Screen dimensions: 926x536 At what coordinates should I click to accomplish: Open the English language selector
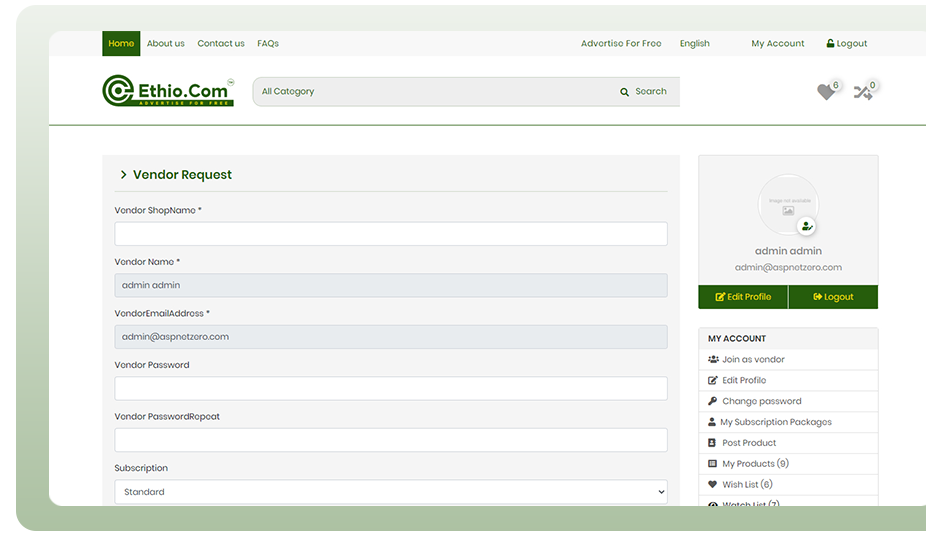pos(694,44)
